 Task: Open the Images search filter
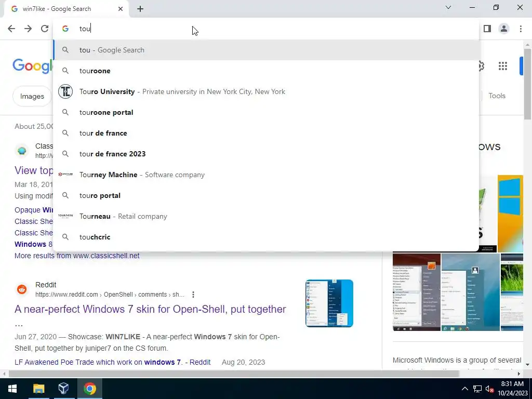32,96
